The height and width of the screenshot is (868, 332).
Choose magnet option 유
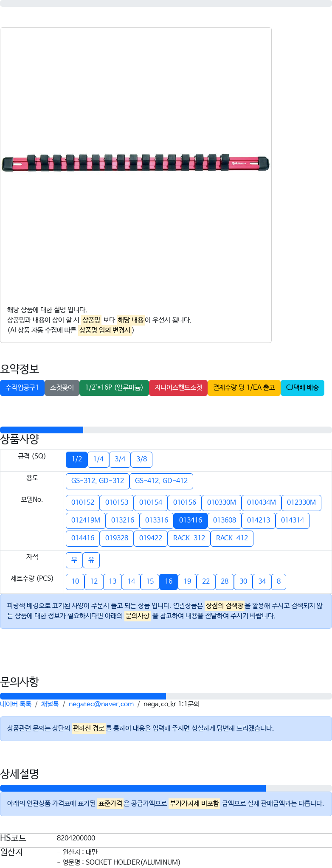91,560
